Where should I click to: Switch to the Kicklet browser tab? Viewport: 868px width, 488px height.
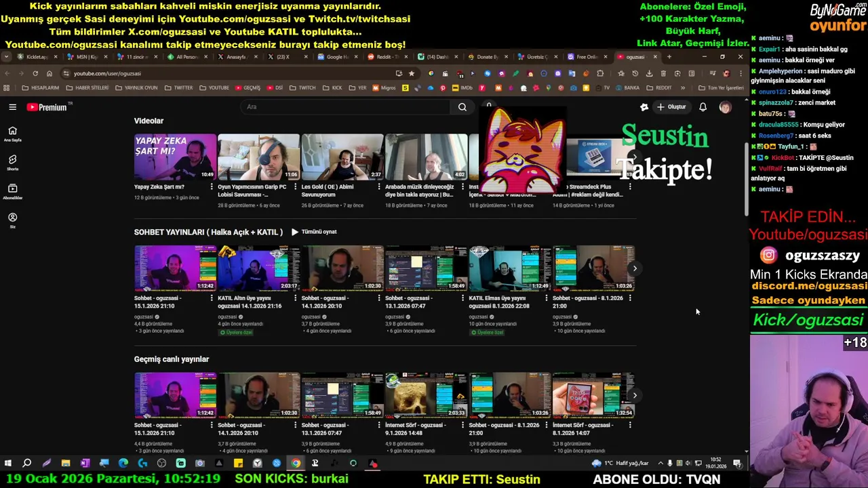coord(37,57)
